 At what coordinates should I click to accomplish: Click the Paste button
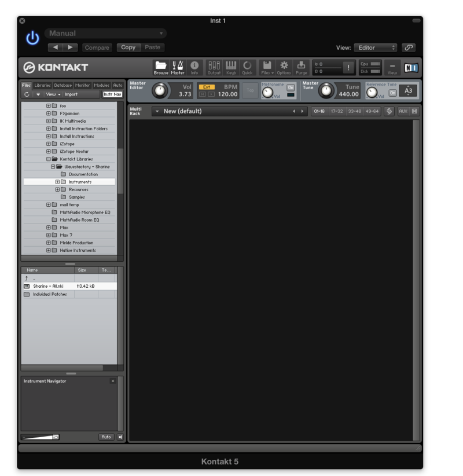click(x=152, y=47)
